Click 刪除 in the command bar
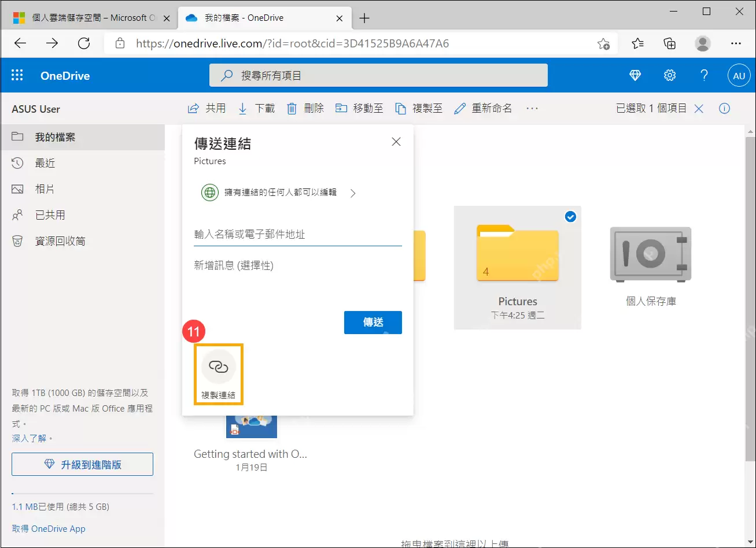 point(305,108)
